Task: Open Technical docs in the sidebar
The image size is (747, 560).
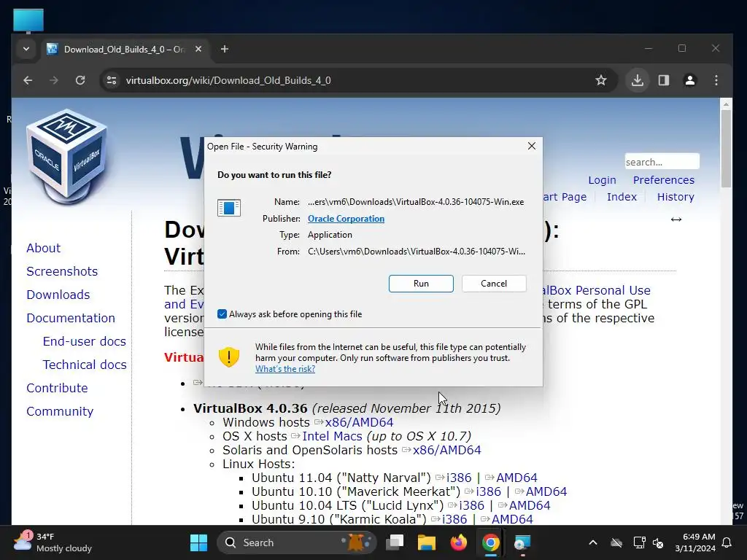Action: click(85, 365)
